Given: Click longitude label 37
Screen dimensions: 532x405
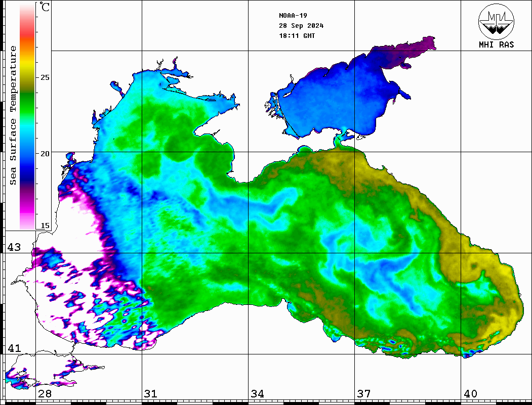Looking at the screenshot, I should [x=364, y=393].
